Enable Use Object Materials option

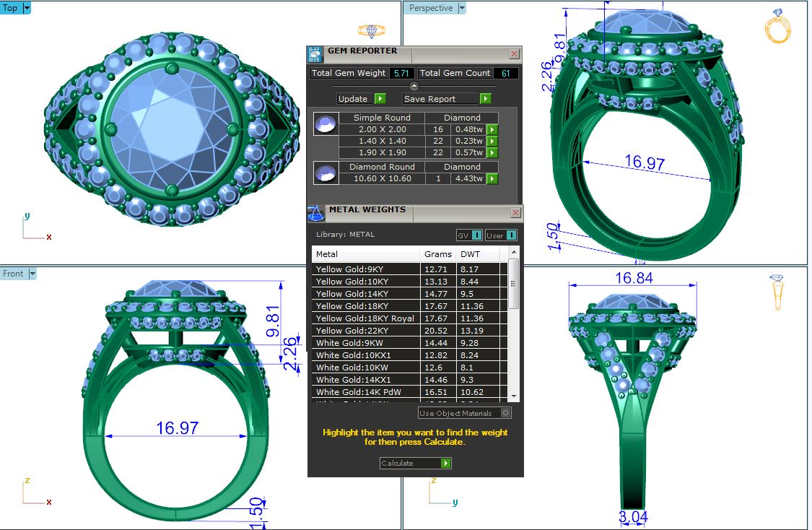(x=465, y=414)
